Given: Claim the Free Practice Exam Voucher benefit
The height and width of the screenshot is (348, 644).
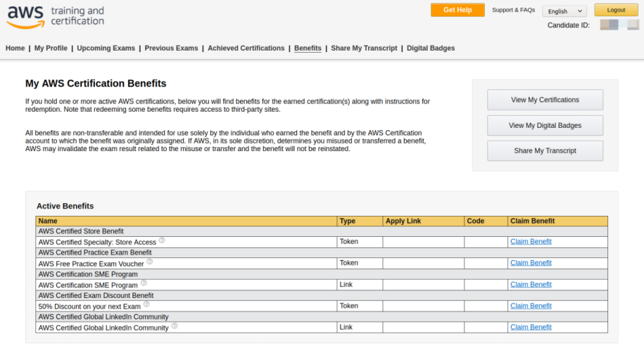Looking at the screenshot, I should pos(531,263).
